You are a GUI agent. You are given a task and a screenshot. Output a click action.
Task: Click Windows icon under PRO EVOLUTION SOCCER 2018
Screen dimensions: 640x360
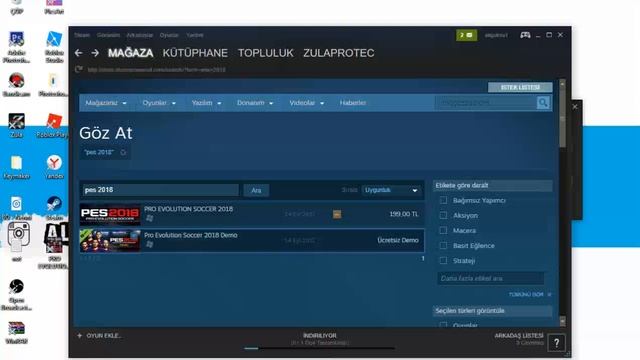click(149, 218)
